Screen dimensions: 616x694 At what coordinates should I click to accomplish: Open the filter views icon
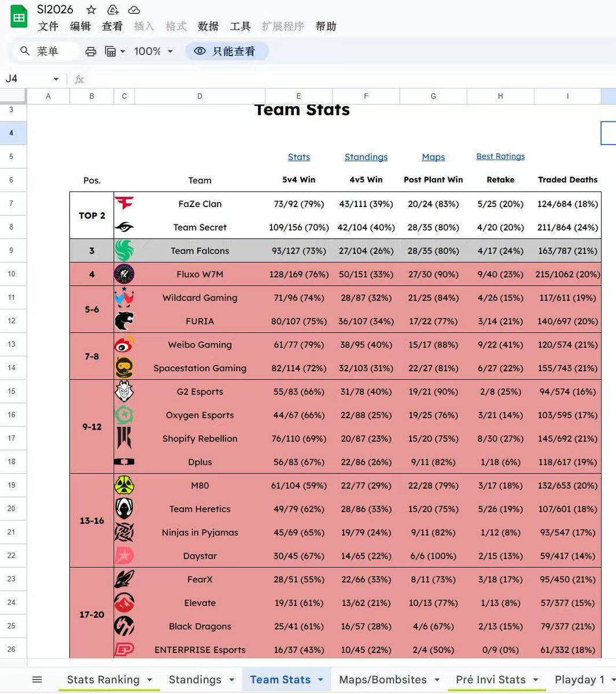coord(110,51)
